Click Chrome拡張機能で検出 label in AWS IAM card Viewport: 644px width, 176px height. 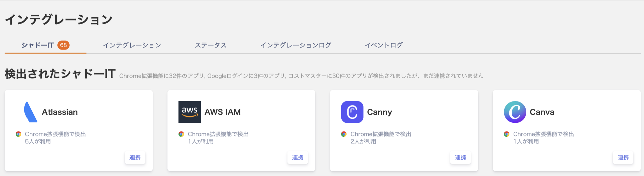click(218, 134)
